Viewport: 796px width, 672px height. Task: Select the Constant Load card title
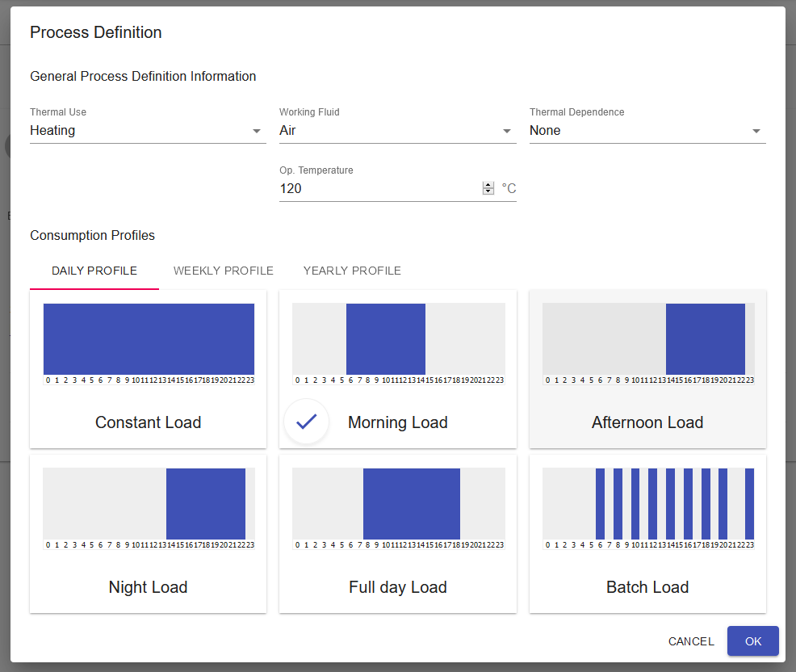pyautogui.click(x=149, y=422)
